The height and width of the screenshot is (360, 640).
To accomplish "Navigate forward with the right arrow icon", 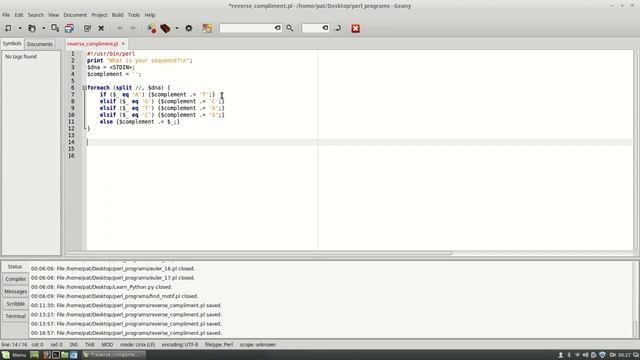I will [x=133, y=28].
